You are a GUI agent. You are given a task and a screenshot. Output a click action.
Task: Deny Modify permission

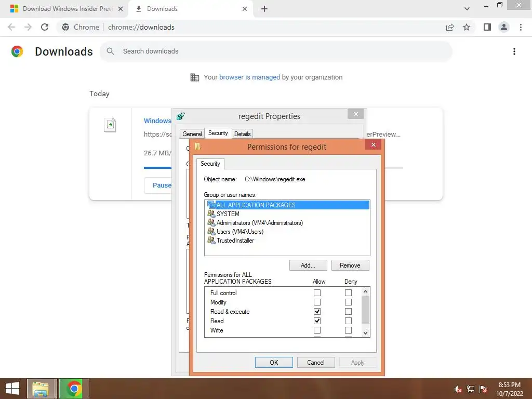pos(348,302)
